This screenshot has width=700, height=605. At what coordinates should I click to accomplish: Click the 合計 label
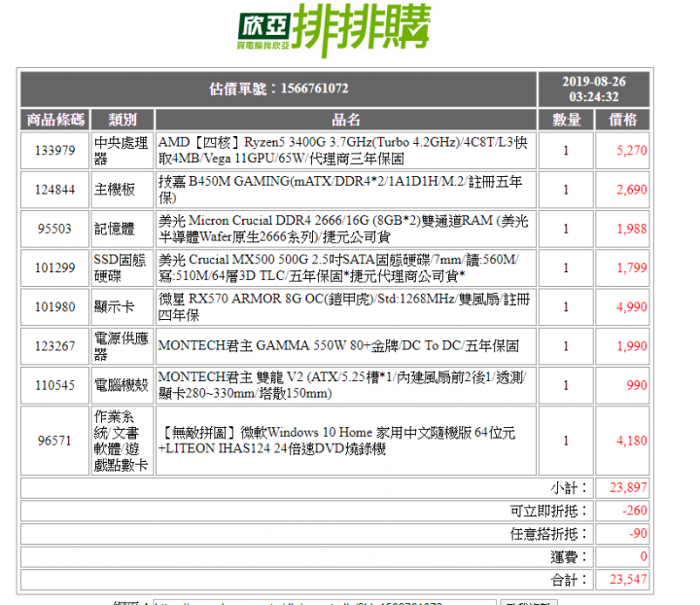[x=570, y=580]
